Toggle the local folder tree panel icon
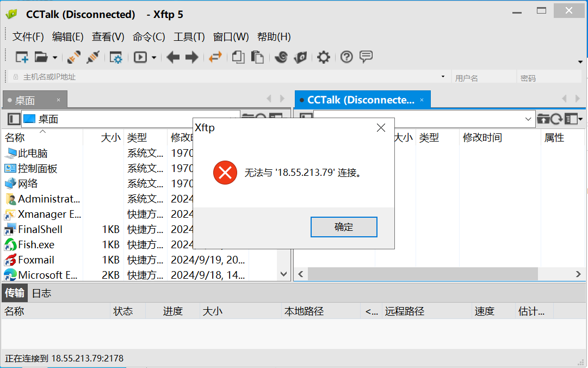Screen dimensions: 588x368 tap(14, 119)
